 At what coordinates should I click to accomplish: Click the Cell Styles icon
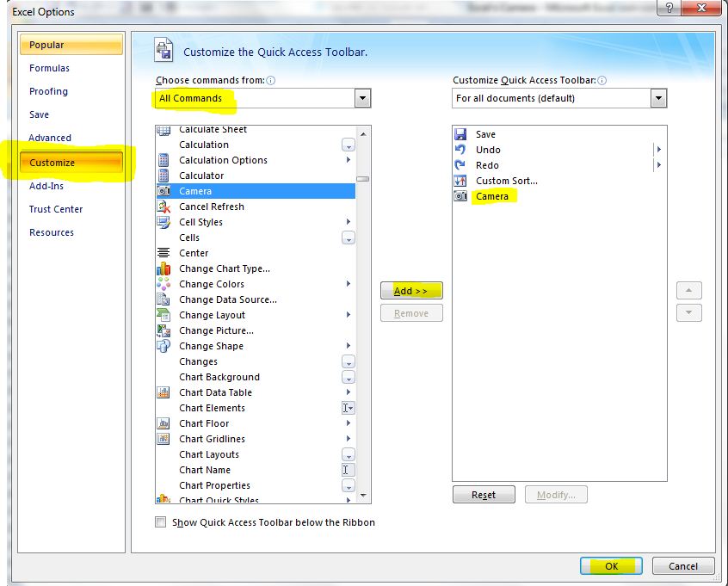tap(163, 222)
